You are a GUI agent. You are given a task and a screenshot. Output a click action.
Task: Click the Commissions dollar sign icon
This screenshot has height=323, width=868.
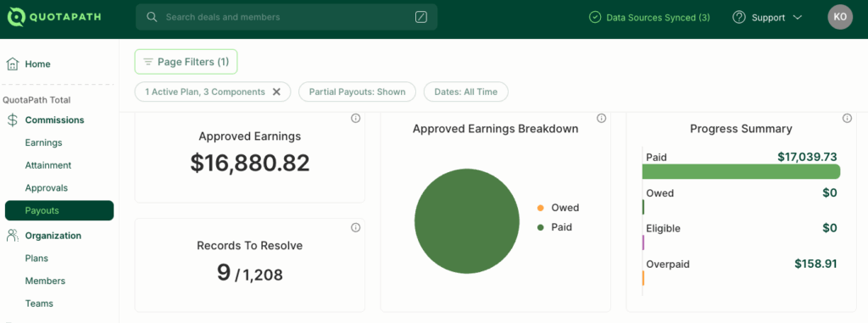[x=12, y=120]
